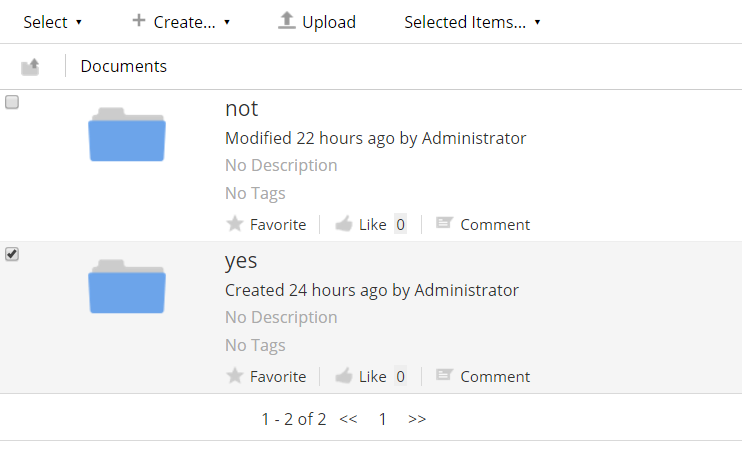Click the Comment icon for 'not' folder

(445, 224)
